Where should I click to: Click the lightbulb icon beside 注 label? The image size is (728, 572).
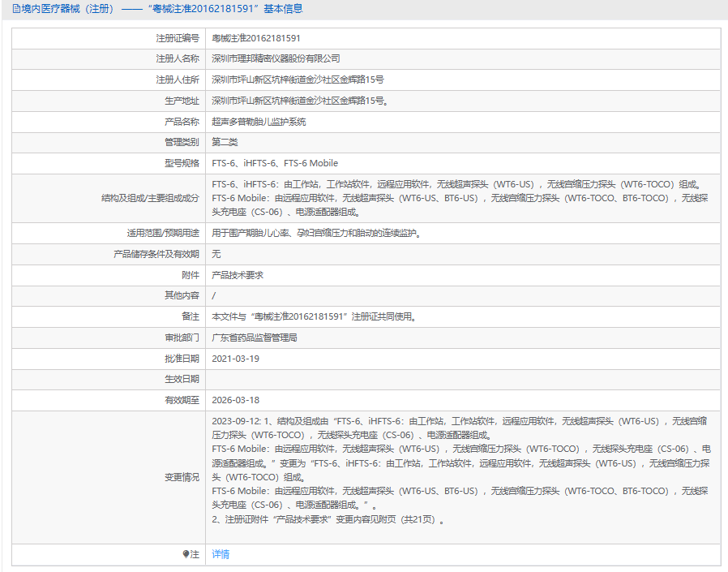pos(186,554)
